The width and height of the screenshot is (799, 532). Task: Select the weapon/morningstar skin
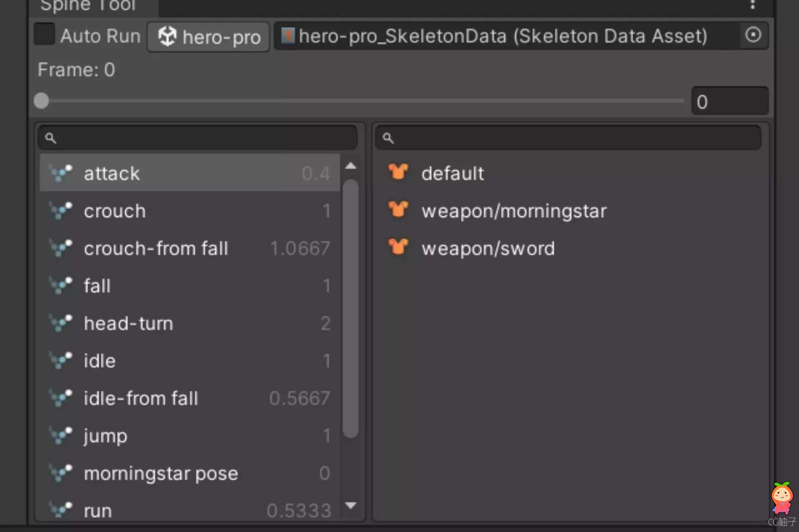569,211
